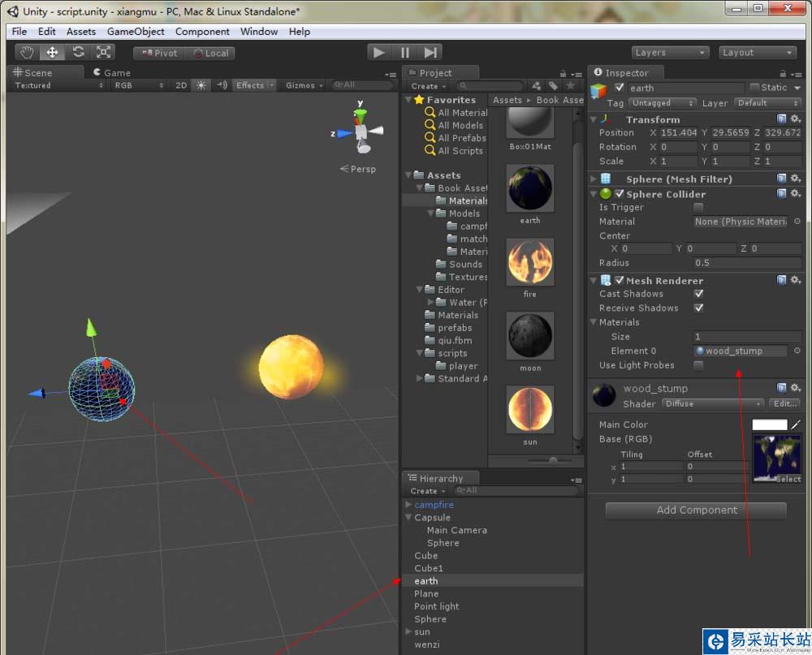Toggle scene lighting sun icon
The width and height of the screenshot is (812, 655).
pos(201,85)
